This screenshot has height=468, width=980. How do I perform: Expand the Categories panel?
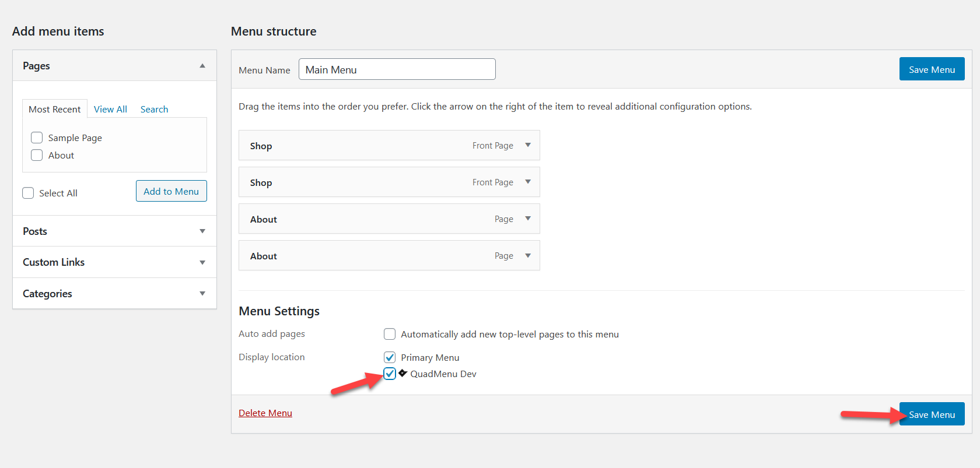(x=202, y=293)
